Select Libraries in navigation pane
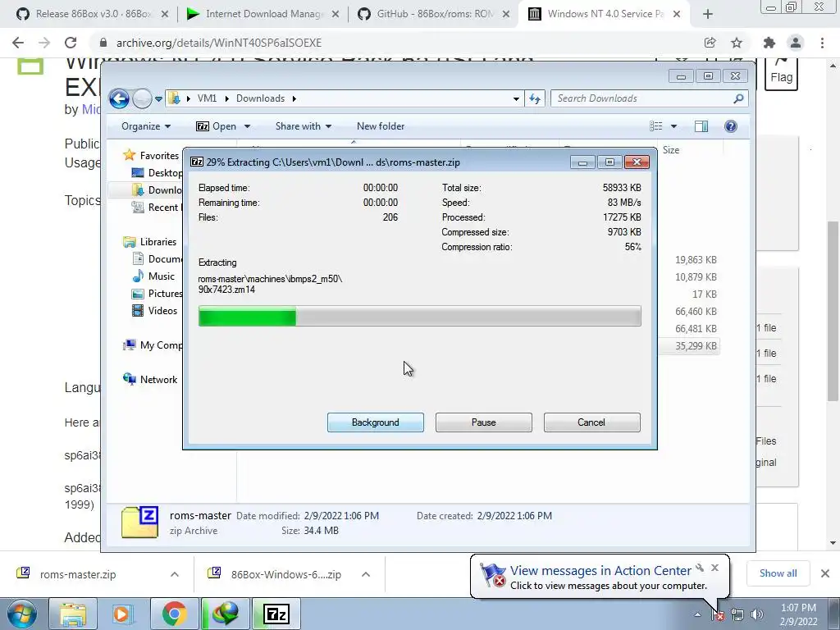Screen dimensions: 840x630 pos(149,242)
